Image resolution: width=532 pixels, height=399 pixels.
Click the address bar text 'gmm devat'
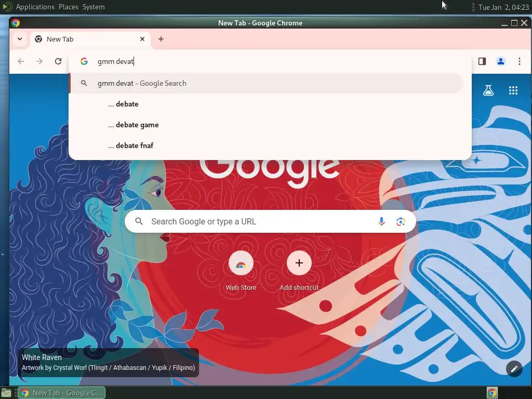tap(115, 61)
